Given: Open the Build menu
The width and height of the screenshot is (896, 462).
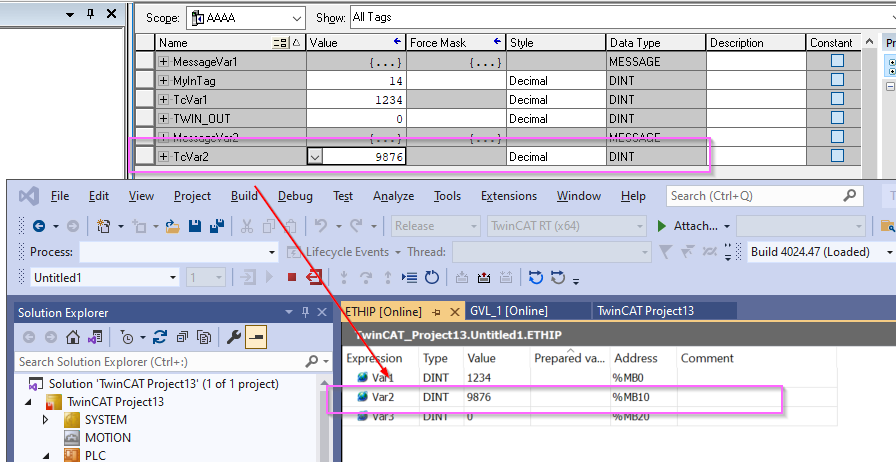Looking at the screenshot, I should (244, 196).
